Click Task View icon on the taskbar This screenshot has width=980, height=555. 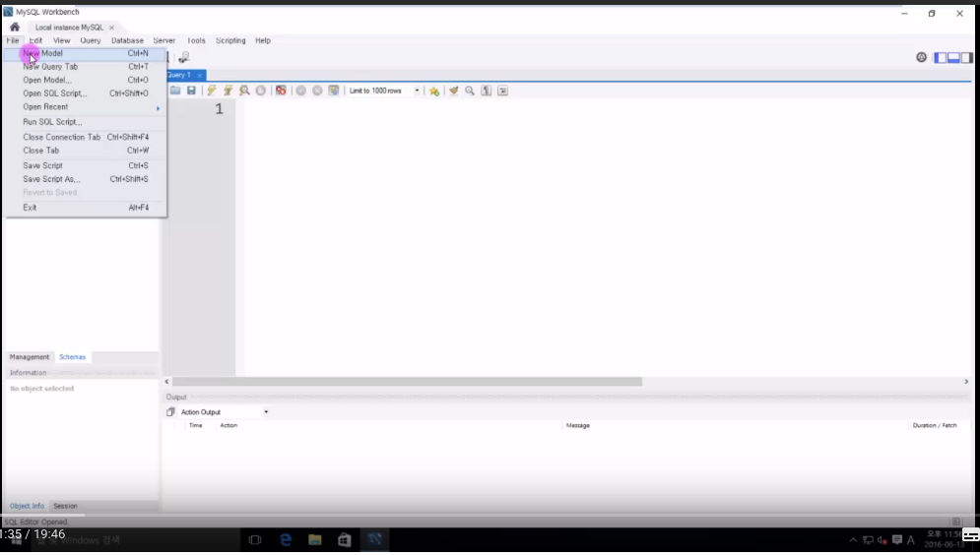(255, 540)
